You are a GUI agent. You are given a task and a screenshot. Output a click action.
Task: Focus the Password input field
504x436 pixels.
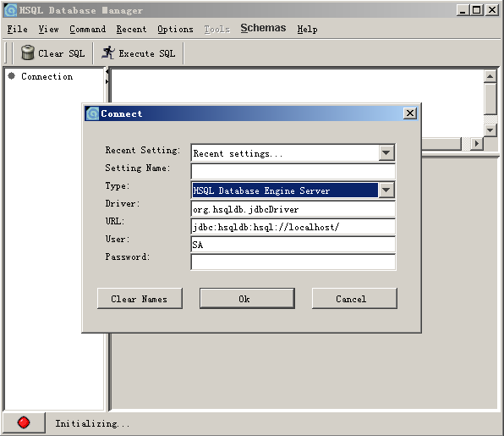[x=293, y=262]
